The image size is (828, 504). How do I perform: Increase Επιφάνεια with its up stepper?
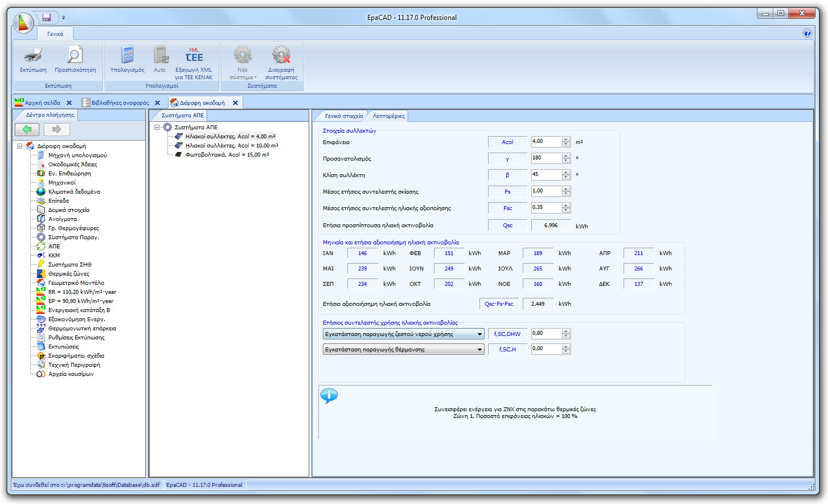tap(565, 139)
